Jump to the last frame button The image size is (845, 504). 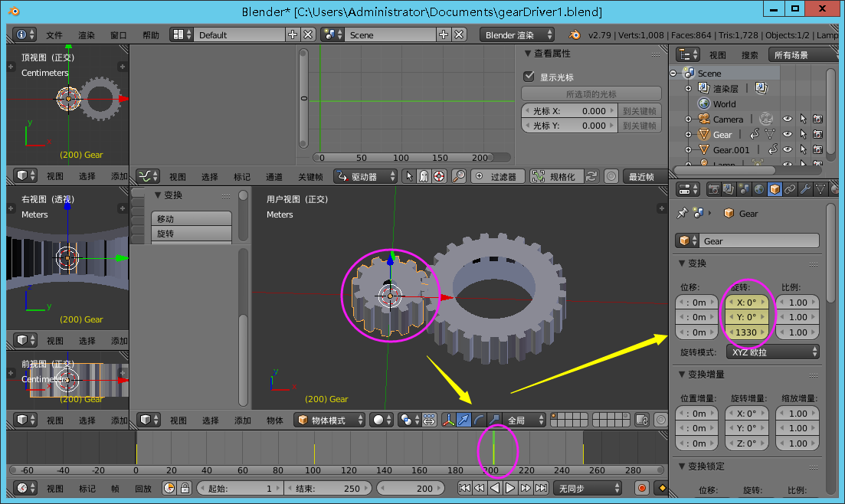point(541,489)
